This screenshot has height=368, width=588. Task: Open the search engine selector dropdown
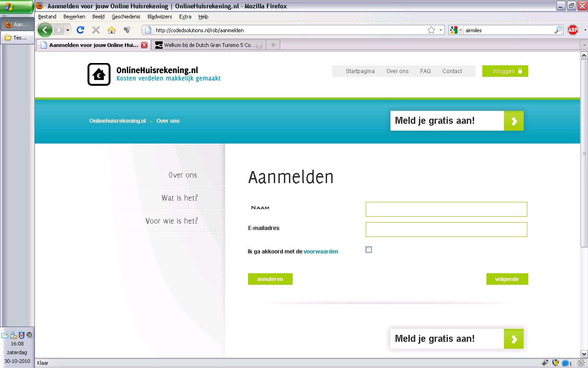click(456, 30)
